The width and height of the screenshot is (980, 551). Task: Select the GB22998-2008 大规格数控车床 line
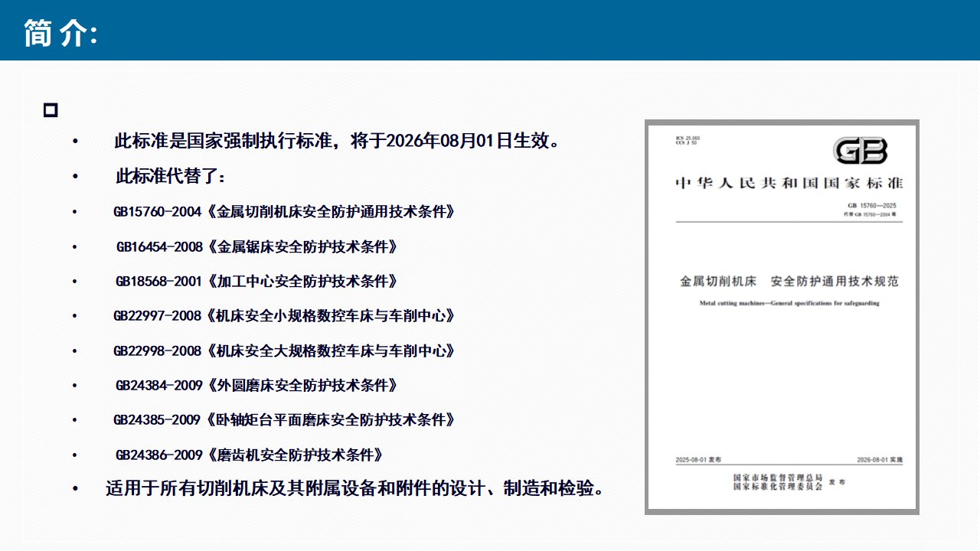point(284,351)
